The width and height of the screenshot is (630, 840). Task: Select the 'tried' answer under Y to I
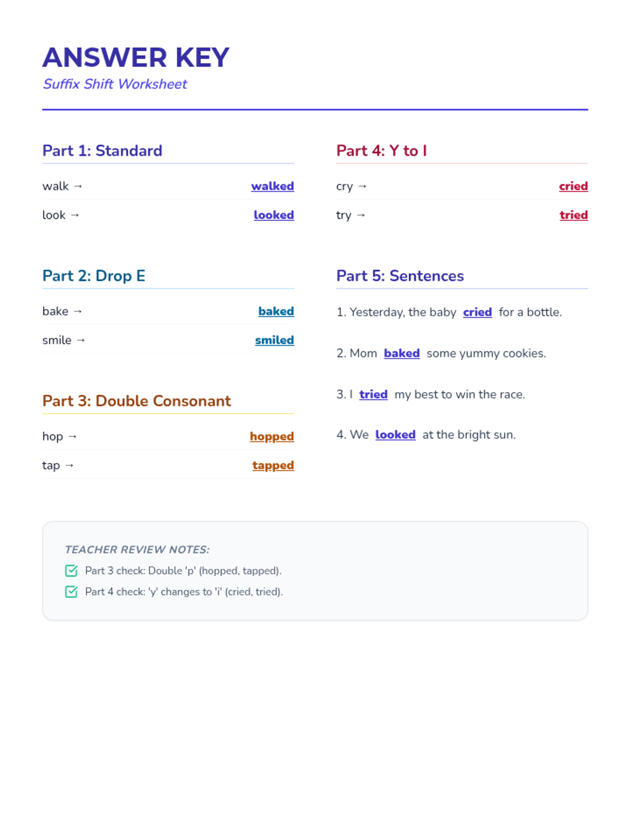(x=574, y=215)
